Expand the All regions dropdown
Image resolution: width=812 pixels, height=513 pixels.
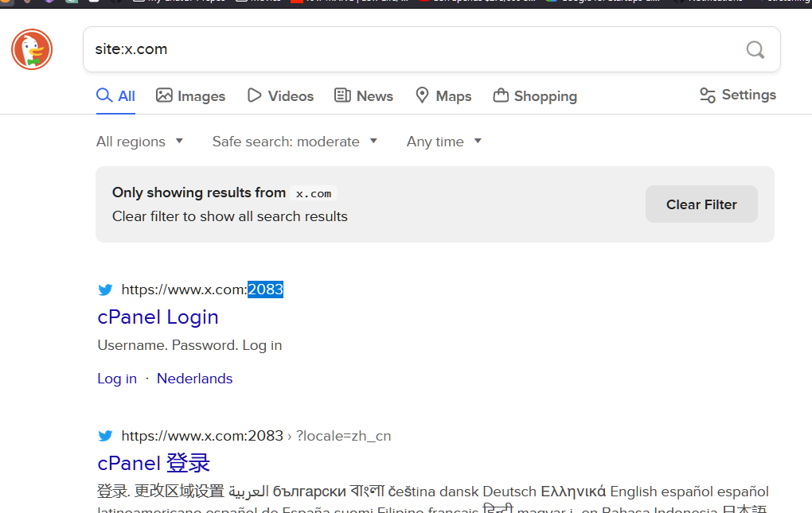tap(140, 142)
